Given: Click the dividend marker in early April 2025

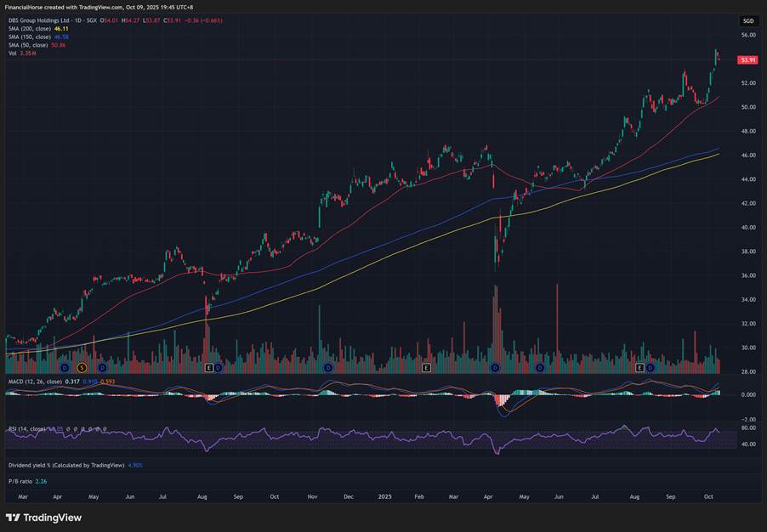Looking at the screenshot, I should click(x=494, y=367).
